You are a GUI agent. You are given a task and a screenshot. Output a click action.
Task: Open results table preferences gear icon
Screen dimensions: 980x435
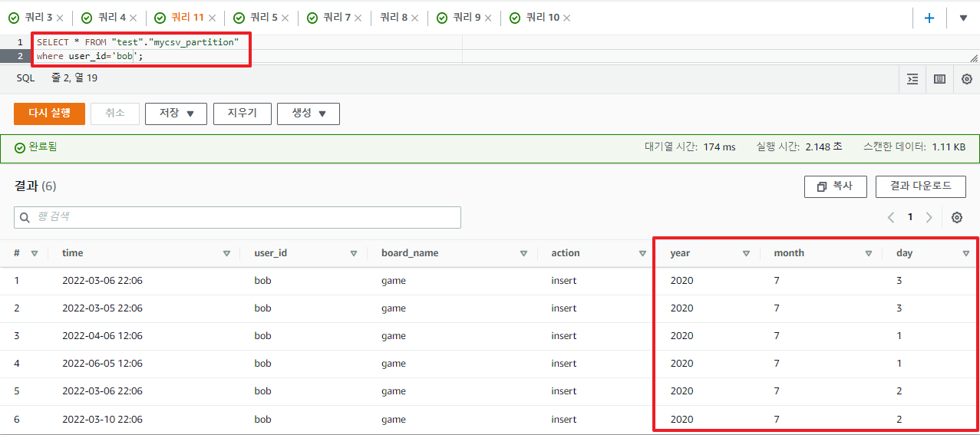(957, 217)
